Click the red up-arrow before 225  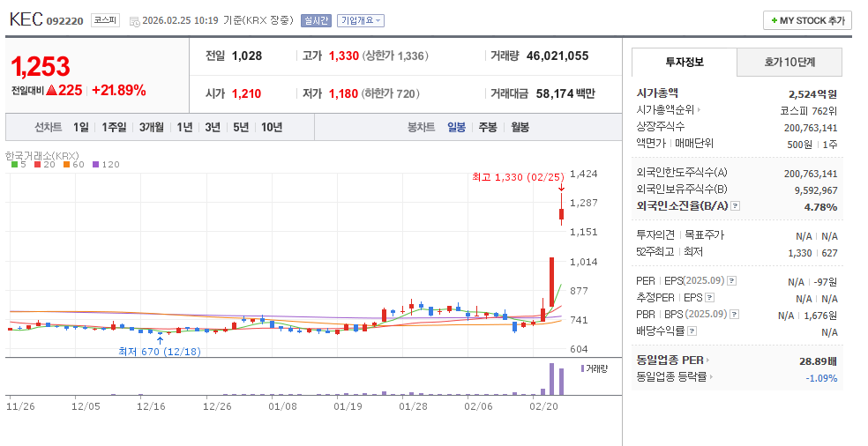point(51,90)
